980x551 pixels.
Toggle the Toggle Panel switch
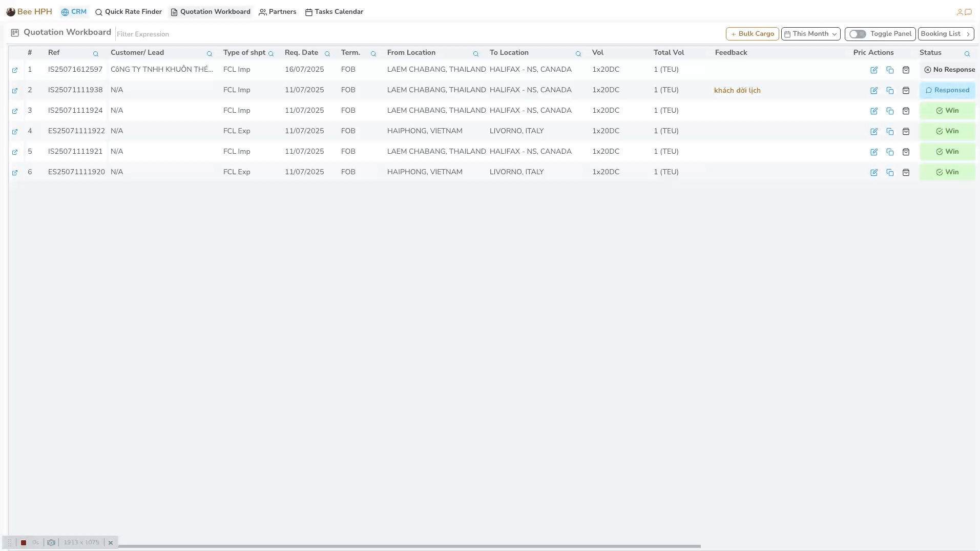[858, 34]
